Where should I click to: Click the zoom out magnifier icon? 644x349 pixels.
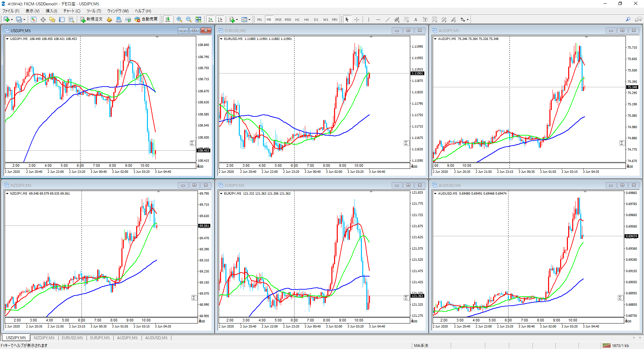[x=189, y=19]
